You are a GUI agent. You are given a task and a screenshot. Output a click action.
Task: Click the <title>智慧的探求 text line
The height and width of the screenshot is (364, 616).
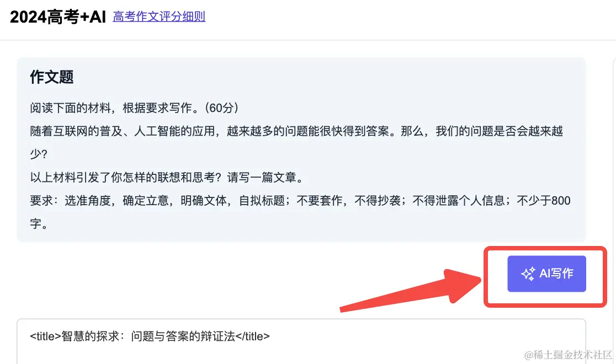150,336
